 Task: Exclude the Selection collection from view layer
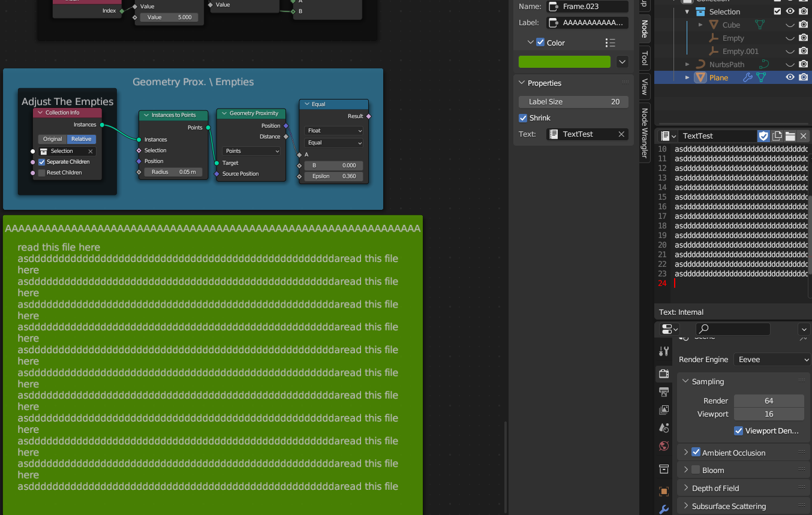point(778,11)
